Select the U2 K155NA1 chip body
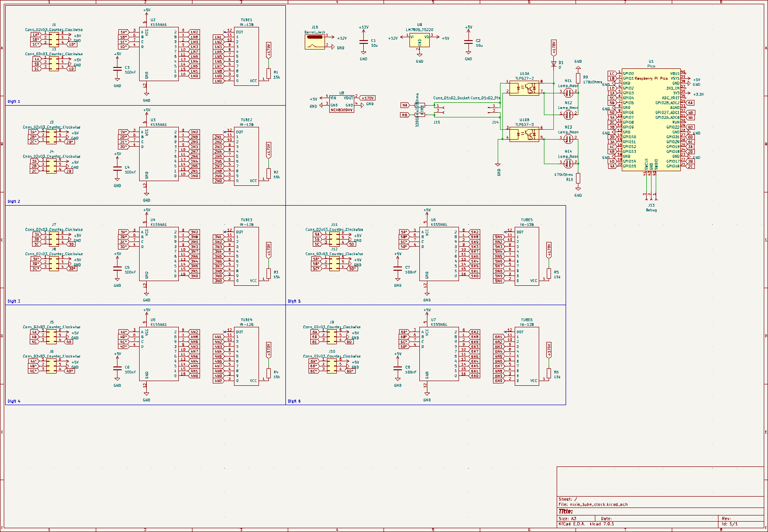 click(x=159, y=54)
